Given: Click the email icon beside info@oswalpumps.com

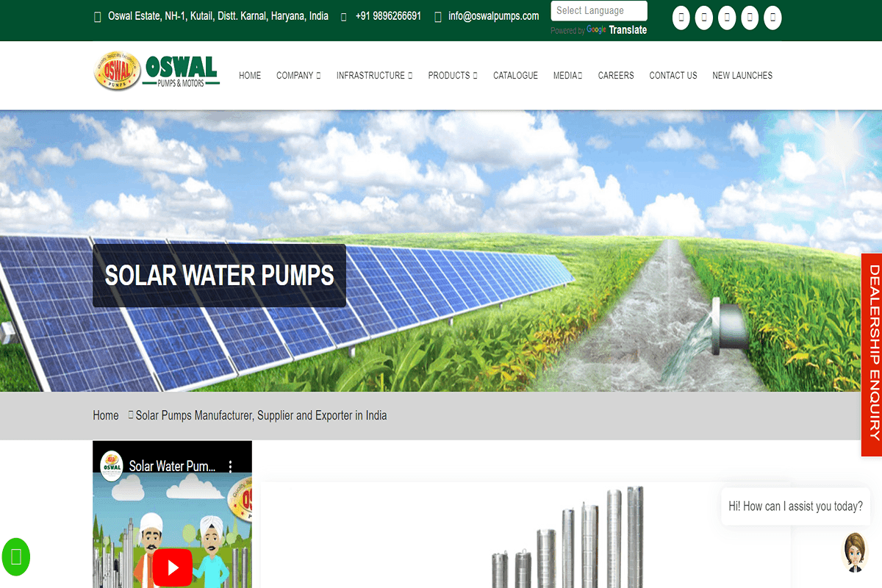Looking at the screenshot, I should 438,15.
